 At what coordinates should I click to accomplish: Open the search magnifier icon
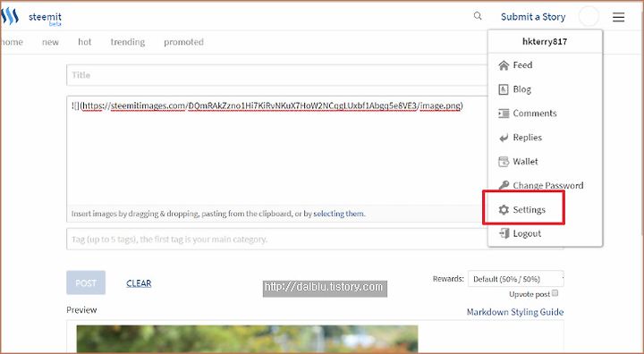point(478,16)
